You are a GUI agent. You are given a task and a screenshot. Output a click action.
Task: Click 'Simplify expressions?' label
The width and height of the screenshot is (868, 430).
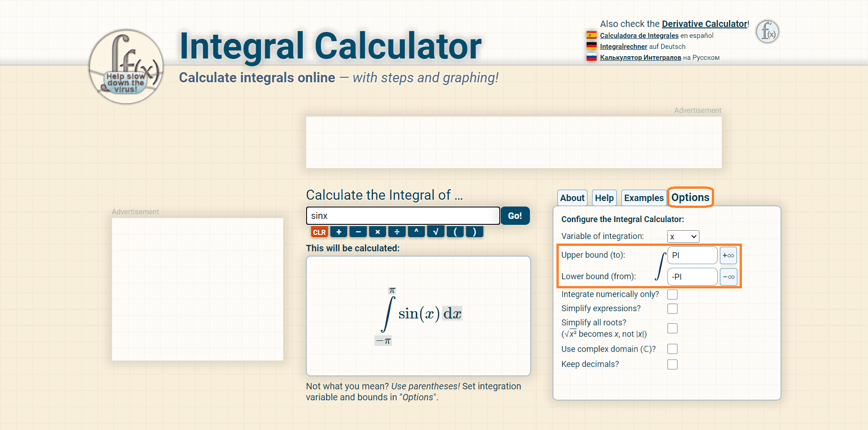601,308
